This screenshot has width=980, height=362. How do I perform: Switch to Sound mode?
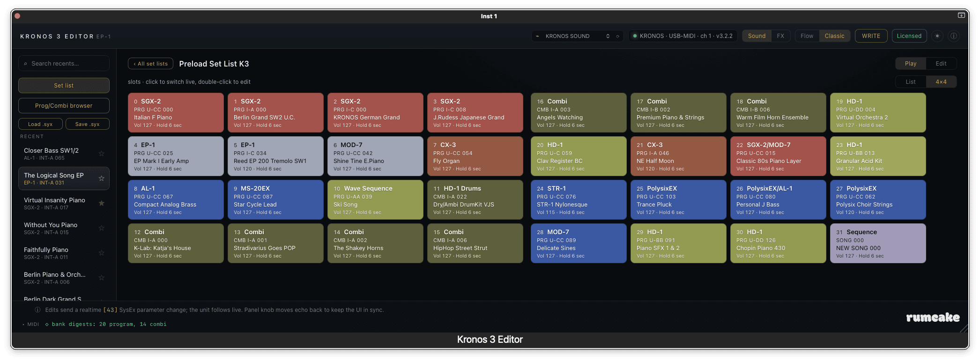coord(757,36)
